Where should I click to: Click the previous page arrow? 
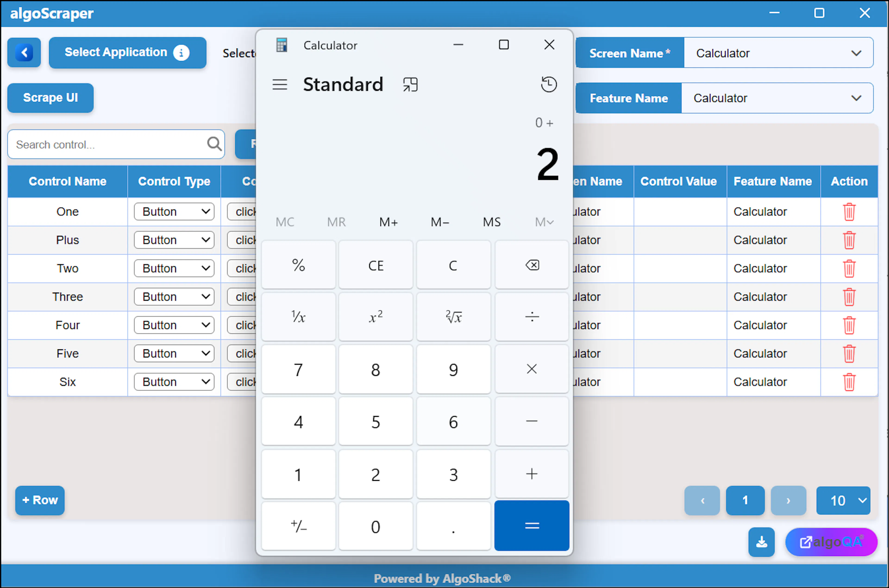702,501
